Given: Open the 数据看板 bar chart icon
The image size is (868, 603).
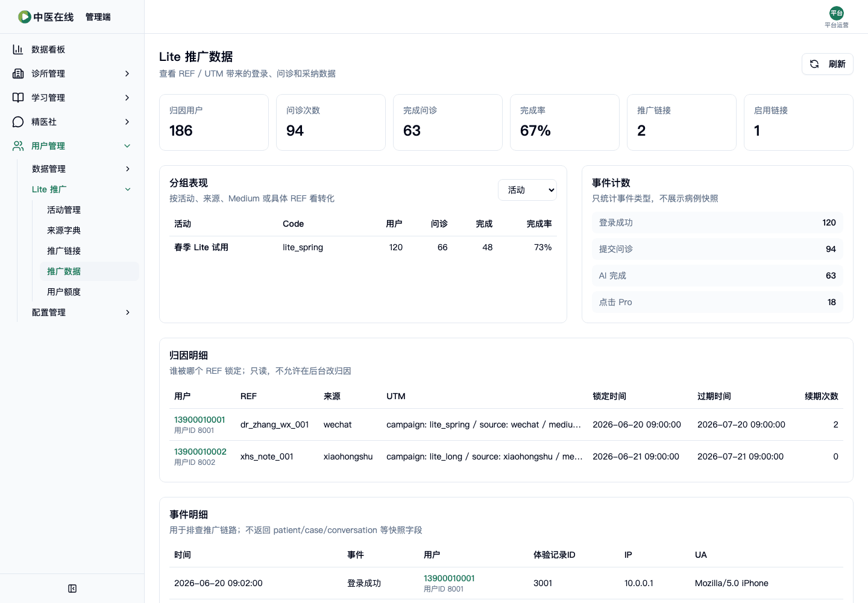Looking at the screenshot, I should coord(18,49).
